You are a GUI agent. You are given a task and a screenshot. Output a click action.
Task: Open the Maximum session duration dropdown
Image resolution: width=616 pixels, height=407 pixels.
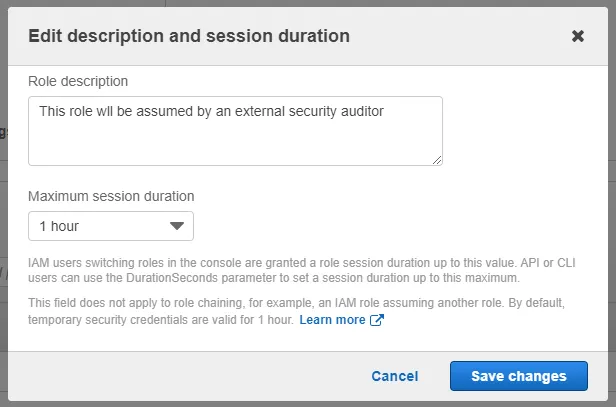(111, 226)
